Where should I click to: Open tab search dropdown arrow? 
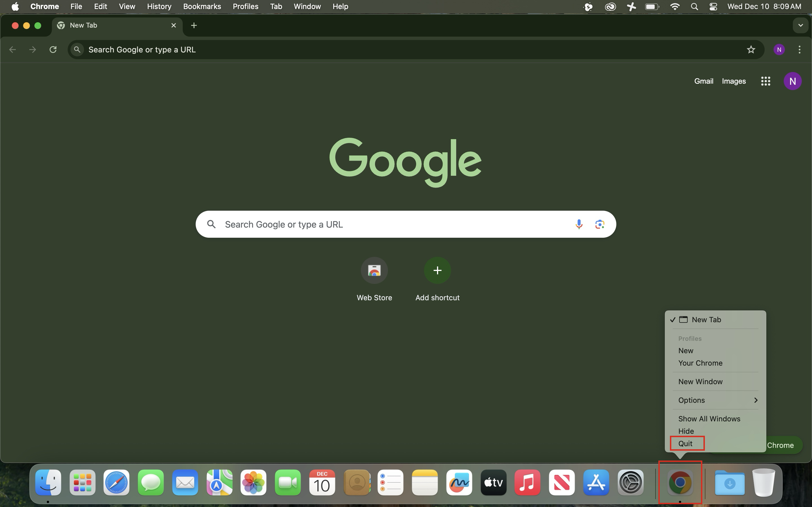click(x=800, y=25)
